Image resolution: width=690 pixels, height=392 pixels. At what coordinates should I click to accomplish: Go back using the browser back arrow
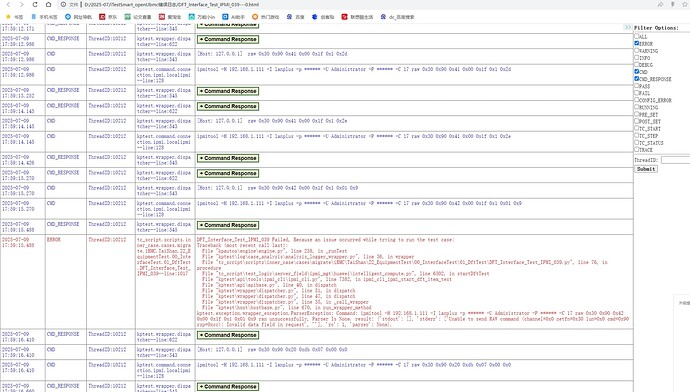8,4
